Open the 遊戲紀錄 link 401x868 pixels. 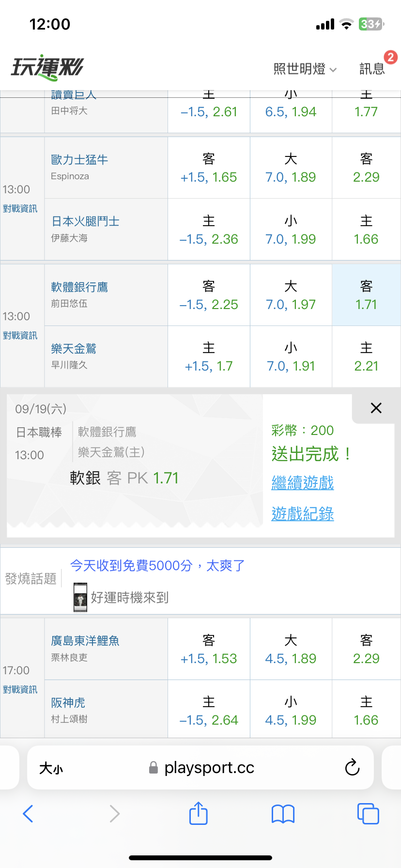303,513
